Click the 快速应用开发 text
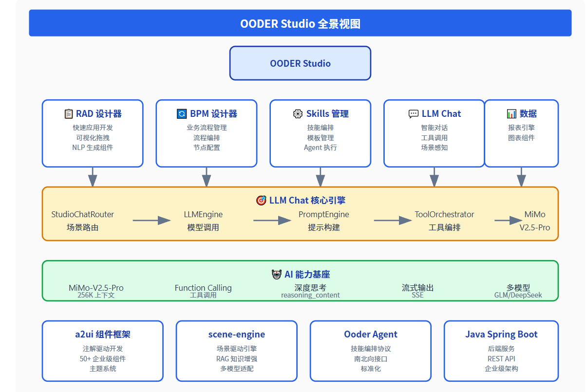The height and width of the screenshot is (392, 587). pyautogui.click(x=93, y=128)
